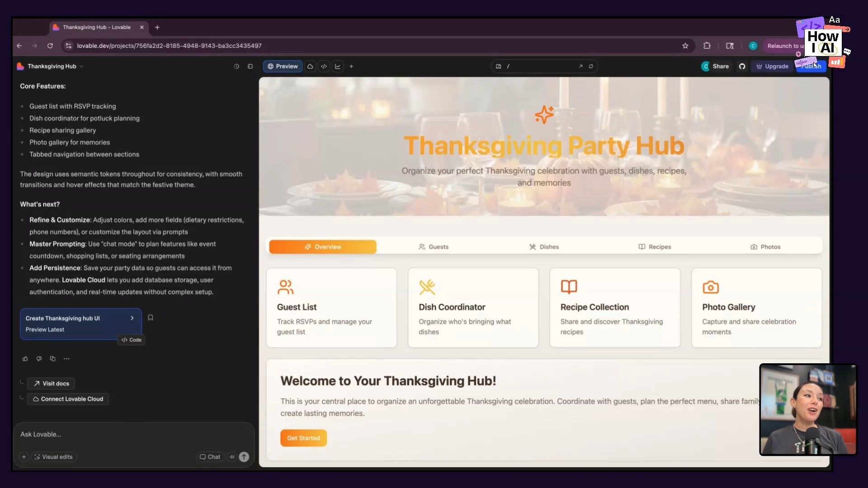The width and height of the screenshot is (868, 488).
Task: Select the Dishes tab
Action: click(x=544, y=247)
